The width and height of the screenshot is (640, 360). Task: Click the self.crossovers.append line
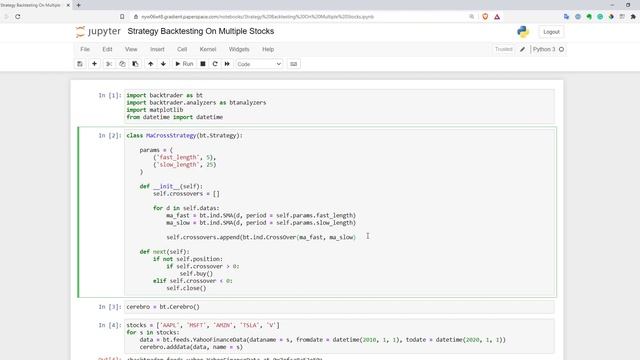[261, 237]
